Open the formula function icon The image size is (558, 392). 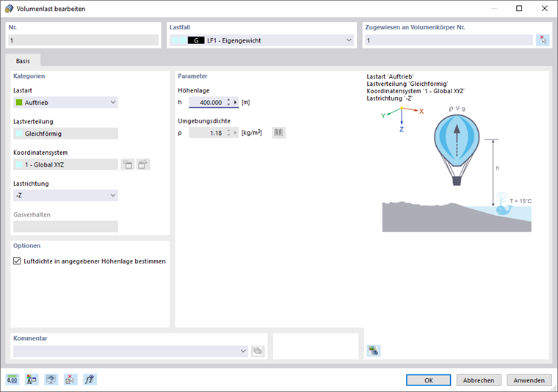(x=90, y=380)
